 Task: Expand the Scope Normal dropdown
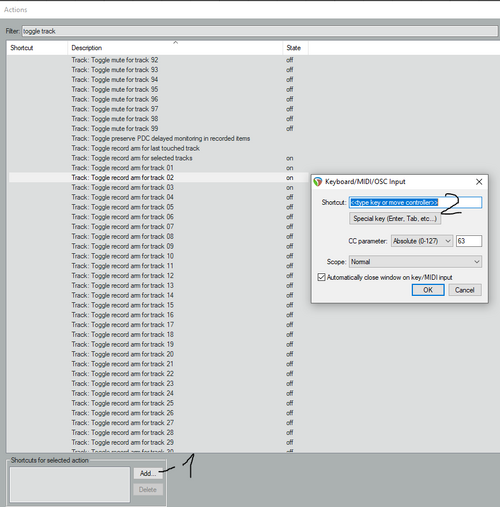coord(415,262)
